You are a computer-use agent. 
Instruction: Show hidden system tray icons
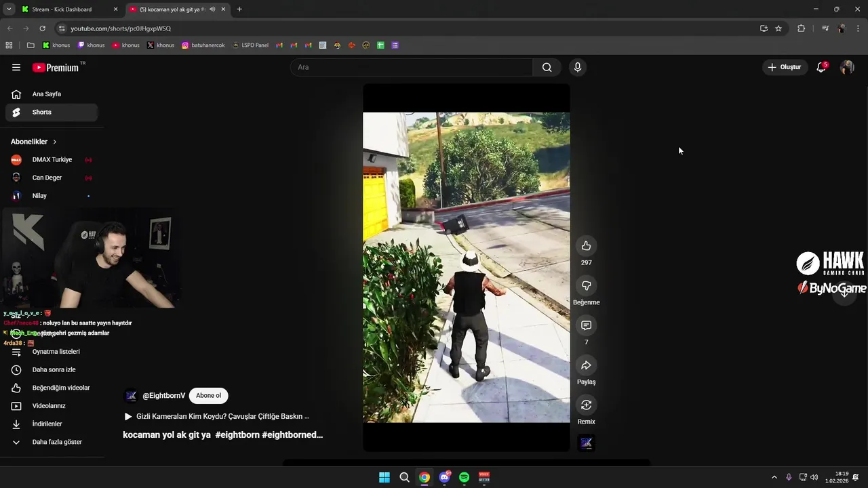pyautogui.click(x=774, y=478)
